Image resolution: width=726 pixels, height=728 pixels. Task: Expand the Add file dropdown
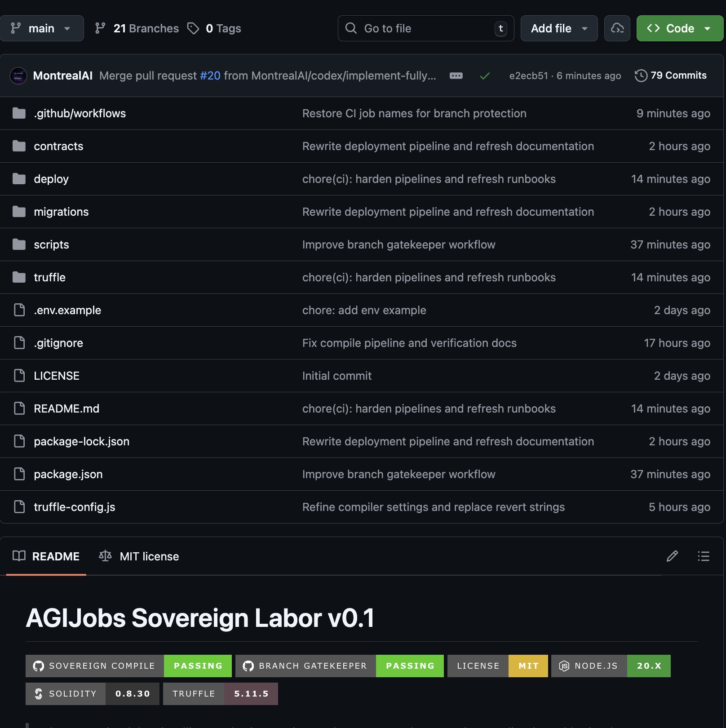(559, 28)
